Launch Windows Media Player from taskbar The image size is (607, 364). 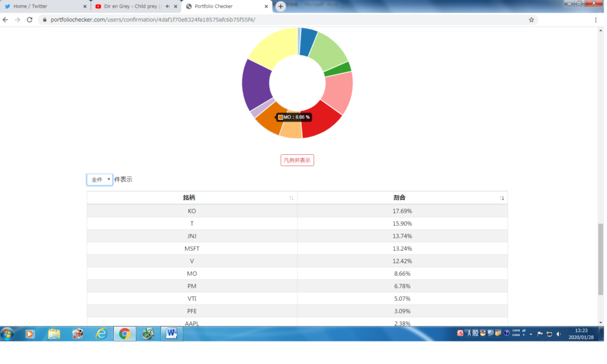pyautogui.click(x=30, y=334)
